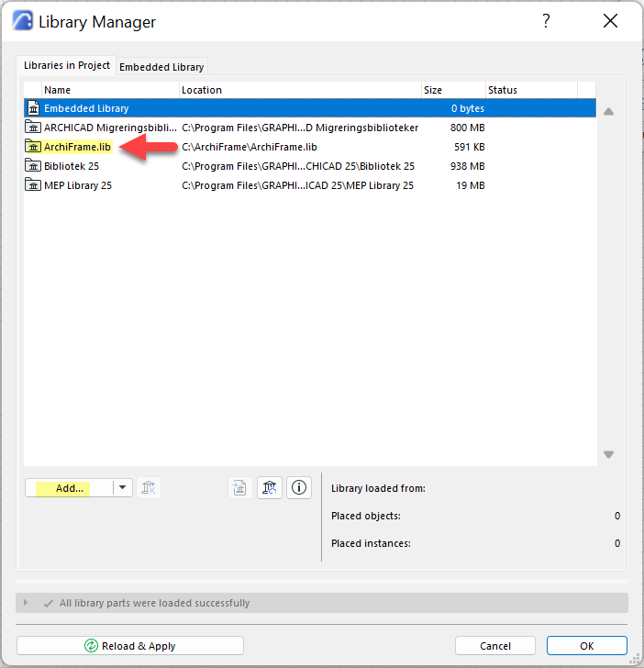
Task: Open the Add button dropdown arrow
Action: (x=123, y=487)
